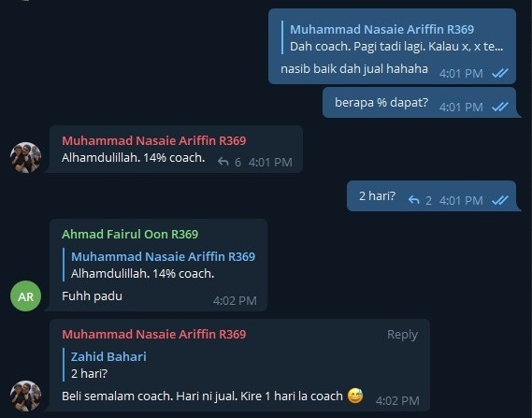The image size is (532, 418).
Task: Click reply count 2 on '2 hari?' bubble
Action: pos(428,200)
